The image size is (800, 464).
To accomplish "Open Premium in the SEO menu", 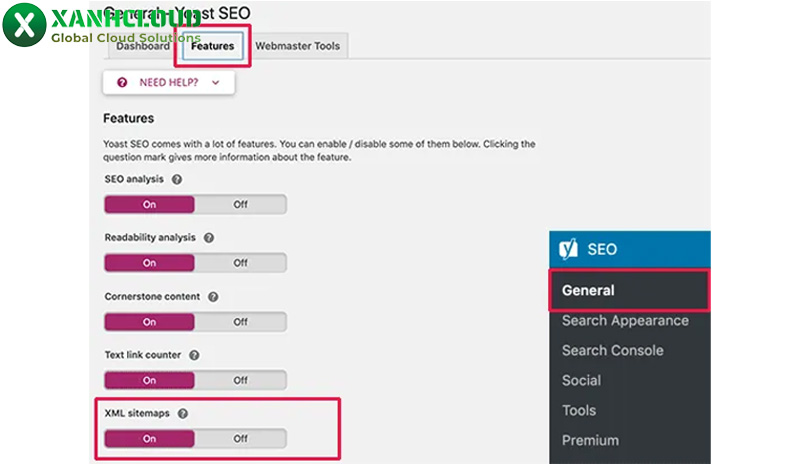I will click(x=590, y=441).
